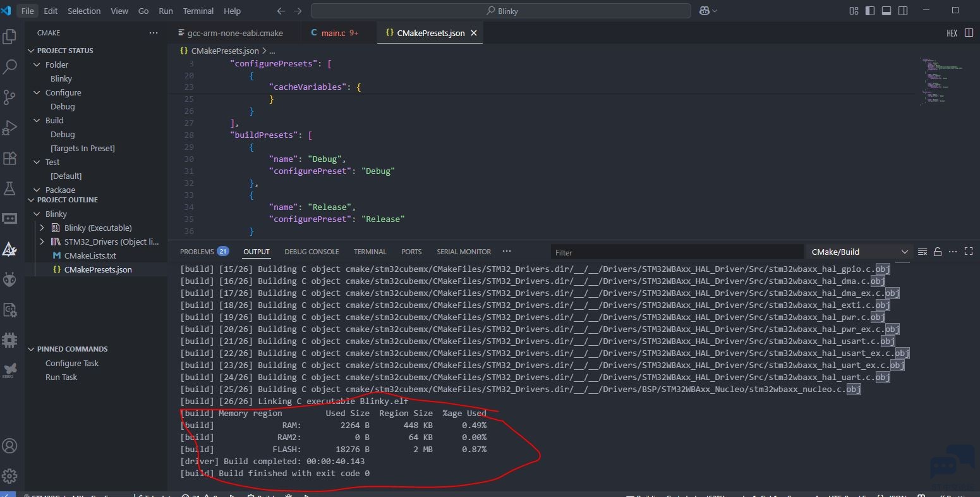Toggle the primary side bar layout button
The width and height of the screenshot is (980, 497).
870,11
